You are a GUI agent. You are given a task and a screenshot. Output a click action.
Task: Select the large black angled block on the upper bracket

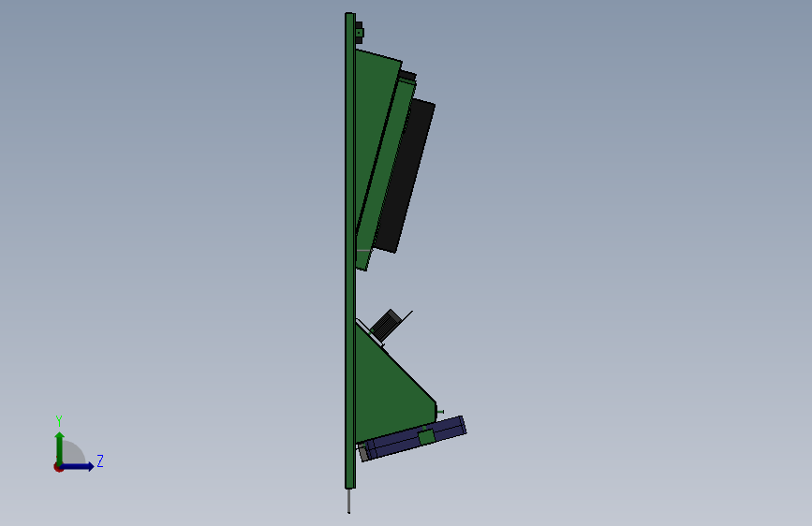[405, 176]
